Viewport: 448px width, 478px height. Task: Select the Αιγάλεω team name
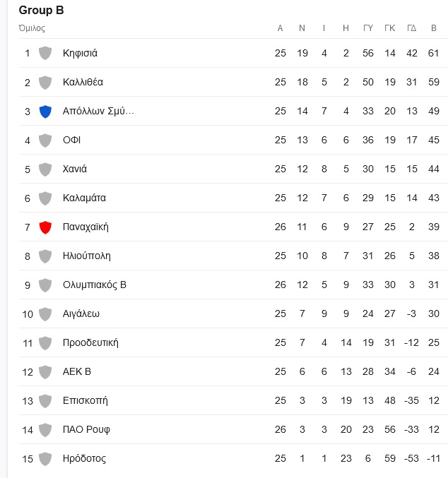pos(81,313)
